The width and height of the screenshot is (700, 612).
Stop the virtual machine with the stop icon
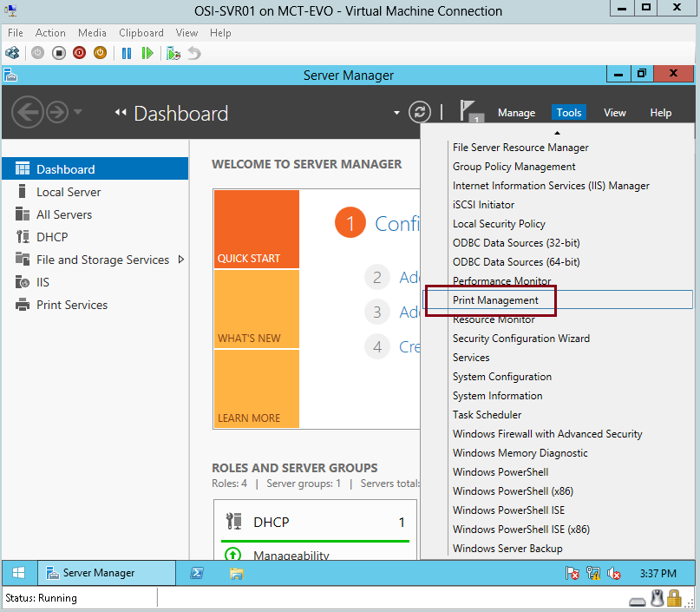pos(57,52)
